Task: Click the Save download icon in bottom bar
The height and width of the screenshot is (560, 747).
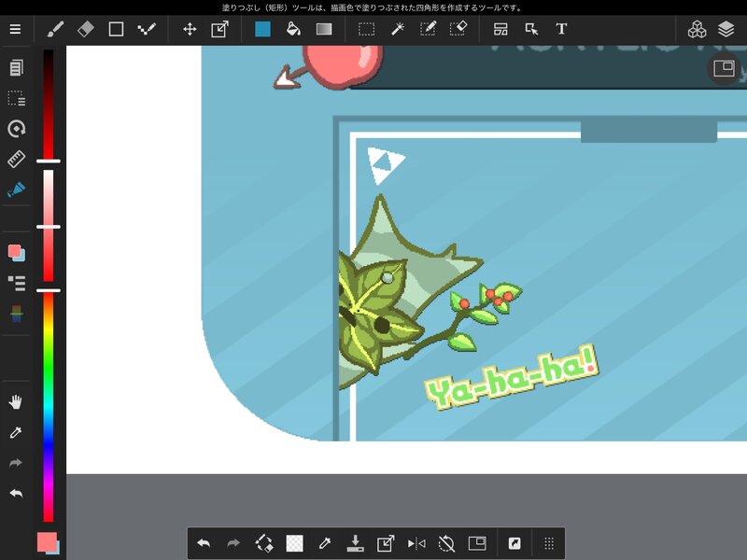Action: [355, 543]
